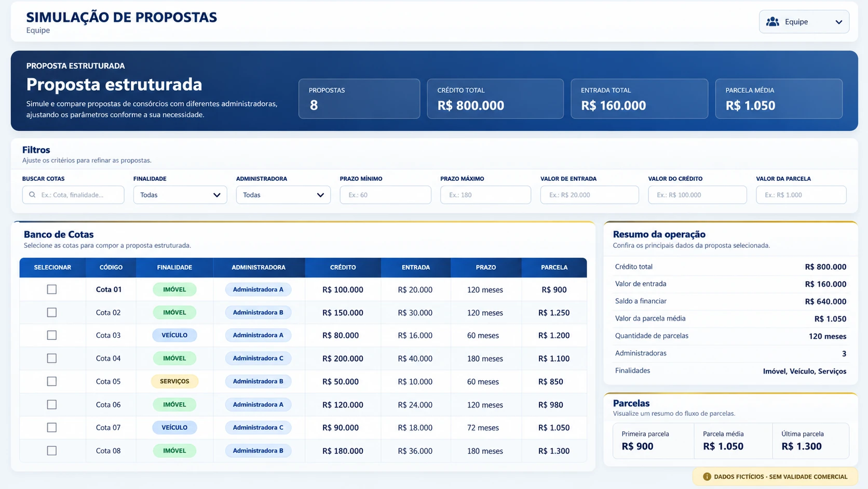Click the R$ 200.000 credit value
Viewport: 868px width, 489px height.
pyautogui.click(x=343, y=359)
